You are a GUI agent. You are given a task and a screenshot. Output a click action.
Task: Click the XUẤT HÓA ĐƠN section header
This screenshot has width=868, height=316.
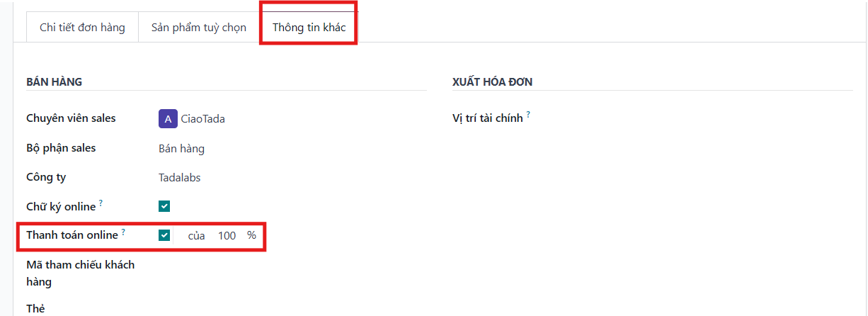[x=492, y=81]
